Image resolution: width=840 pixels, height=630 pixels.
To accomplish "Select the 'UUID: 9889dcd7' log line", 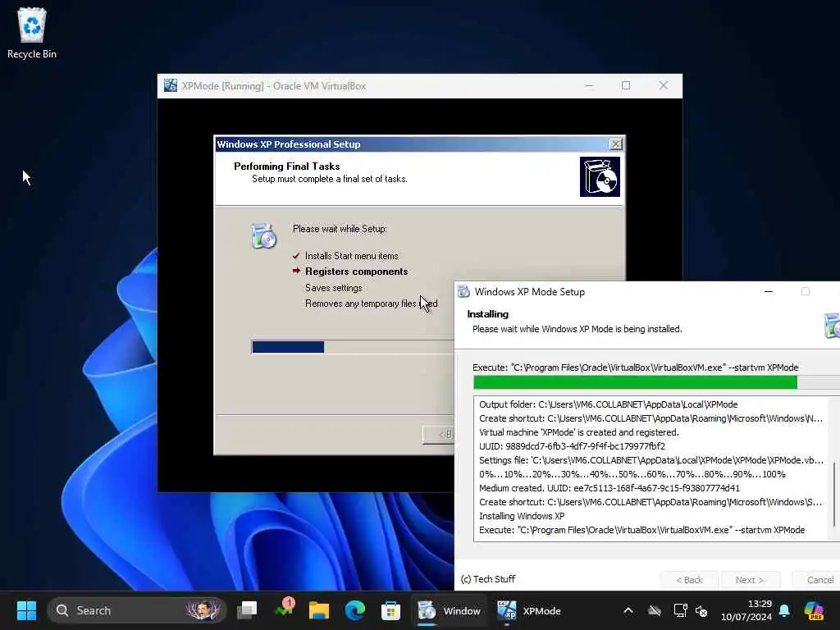I will 572,446.
